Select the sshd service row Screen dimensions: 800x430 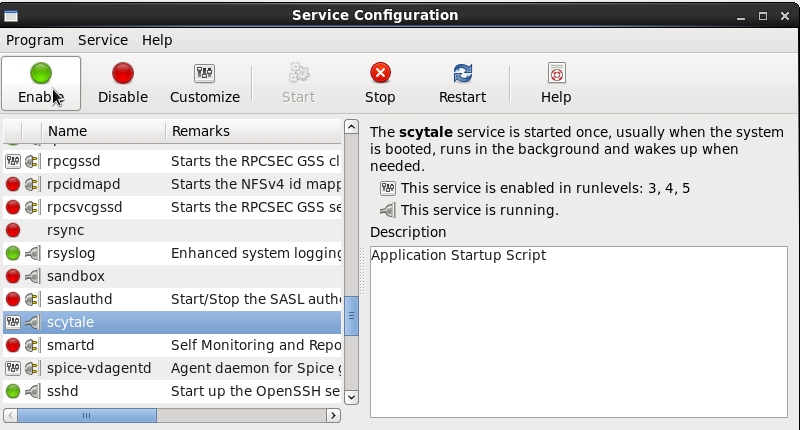pyautogui.click(x=62, y=391)
